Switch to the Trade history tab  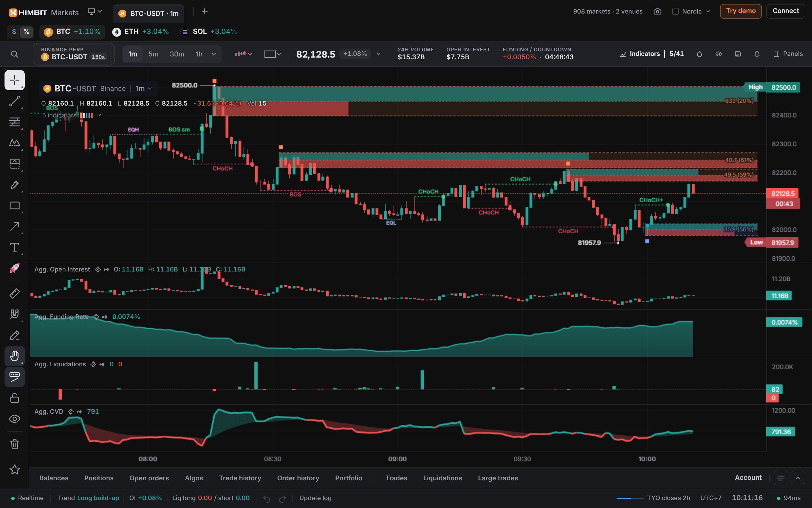point(240,478)
